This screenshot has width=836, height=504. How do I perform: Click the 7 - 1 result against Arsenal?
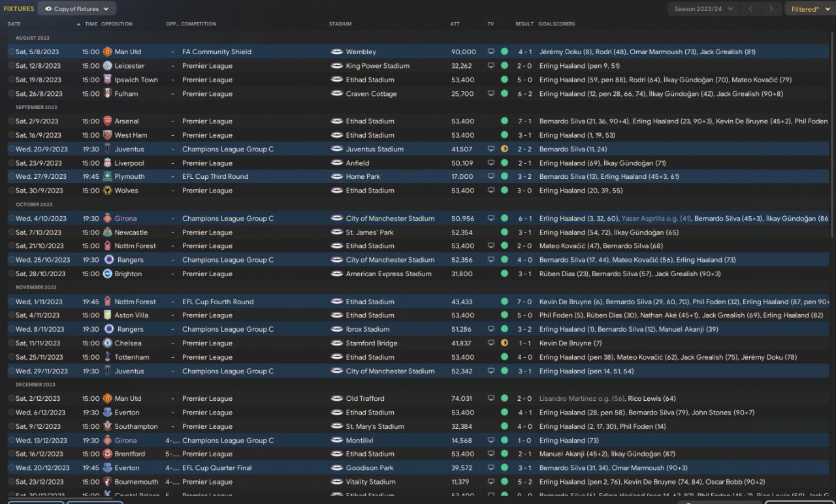pos(524,121)
